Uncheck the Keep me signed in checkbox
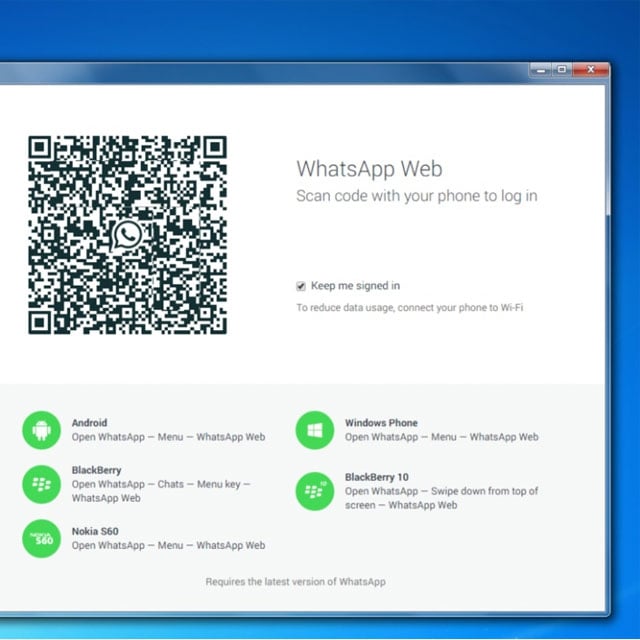Image resolution: width=640 pixels, height=640 pixels. point(301,286)
